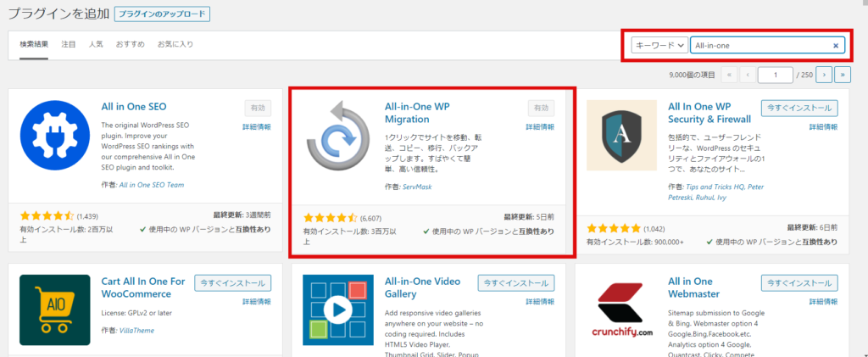Click the All-in-One Video Gallery play icon

(x=338, y=310)
